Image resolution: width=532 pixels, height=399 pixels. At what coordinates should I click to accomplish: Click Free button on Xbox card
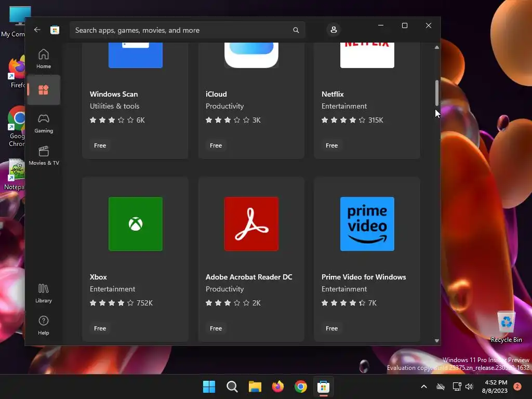[x=100, y=328]
